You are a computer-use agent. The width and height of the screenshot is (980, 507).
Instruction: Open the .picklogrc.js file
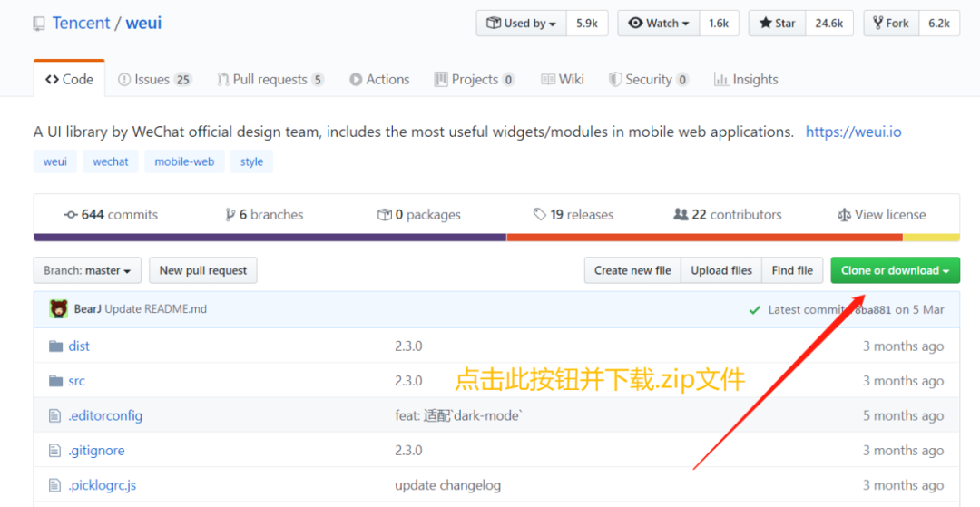[102, 485]
